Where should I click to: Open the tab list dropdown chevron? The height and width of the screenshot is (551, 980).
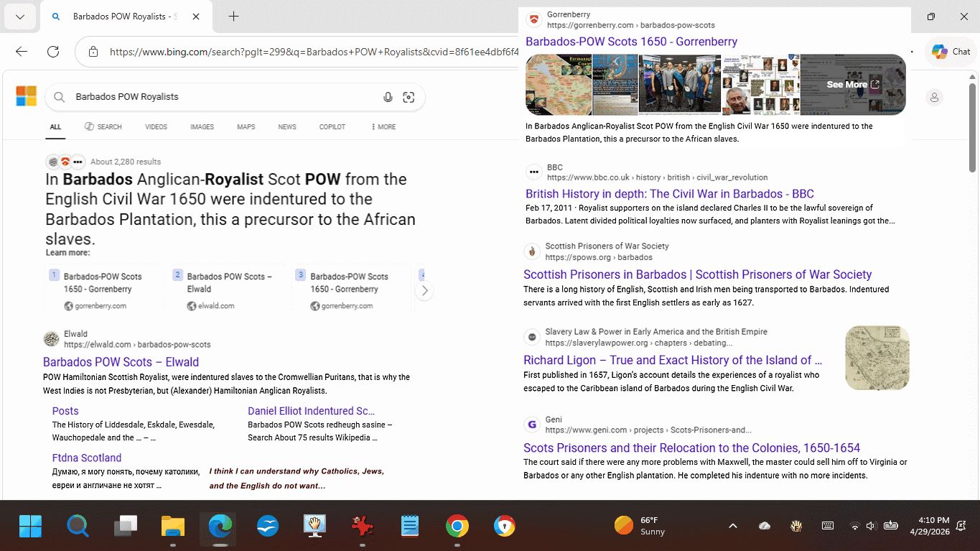19,17
